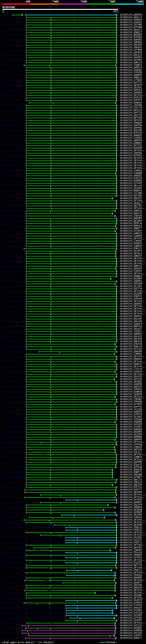
Task: Click label UniRef100_A2I5Y0
Action: tap(131, 251)
